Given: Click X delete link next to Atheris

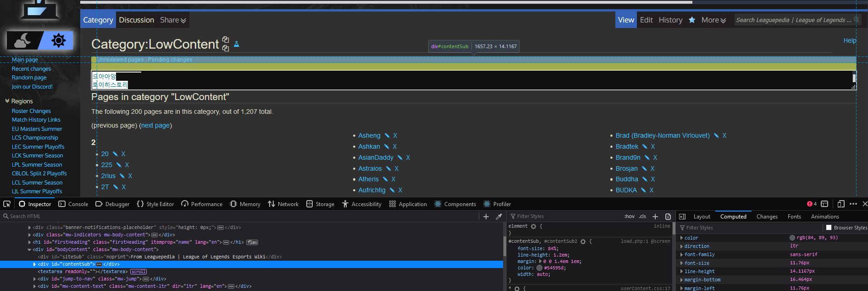Looking at the screenshot, I should click(393, 179).
